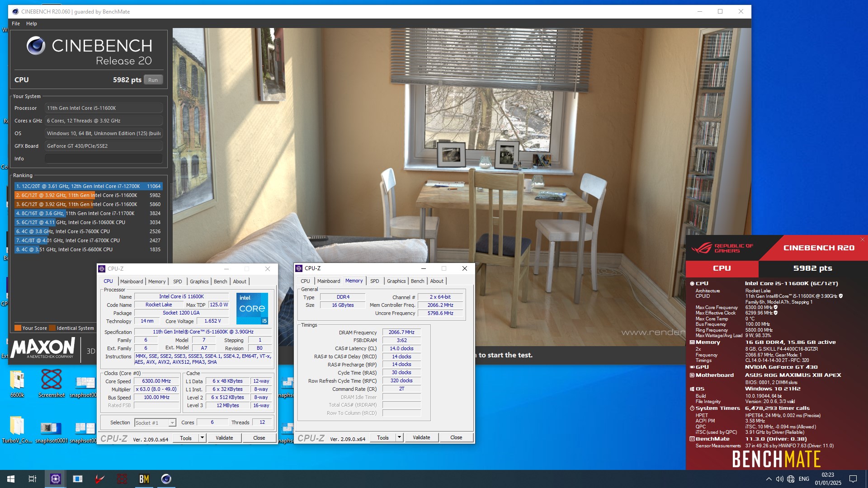This screenshot has width=868, height=488.
Task: Click the Cinebench icon on taskbar
Action: pyautogui.click(x=166, y=479)
